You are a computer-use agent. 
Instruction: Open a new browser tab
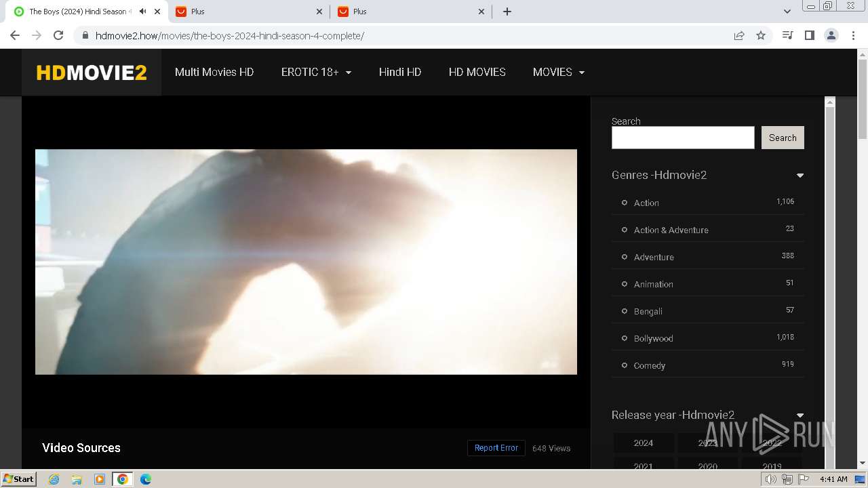[x=507, y=12]
